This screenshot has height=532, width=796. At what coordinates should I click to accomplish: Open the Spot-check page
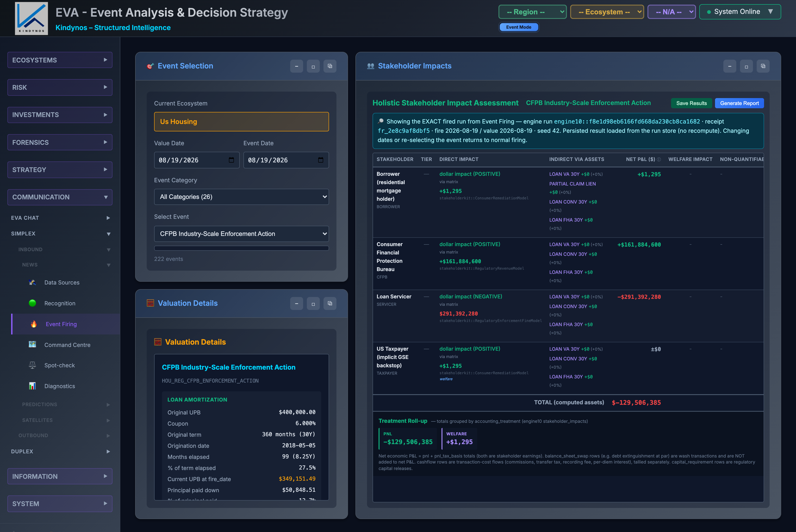coord(59,365)
